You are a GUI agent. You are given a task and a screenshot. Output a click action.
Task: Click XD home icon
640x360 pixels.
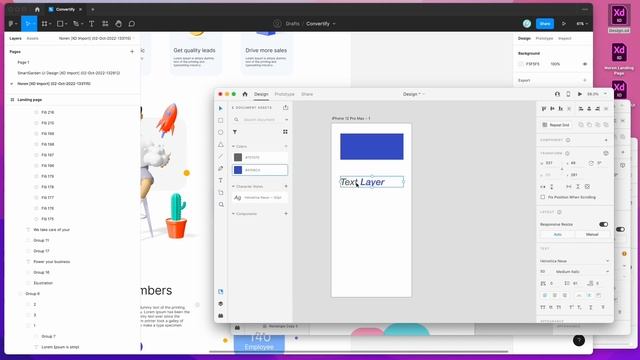(245, 94)
